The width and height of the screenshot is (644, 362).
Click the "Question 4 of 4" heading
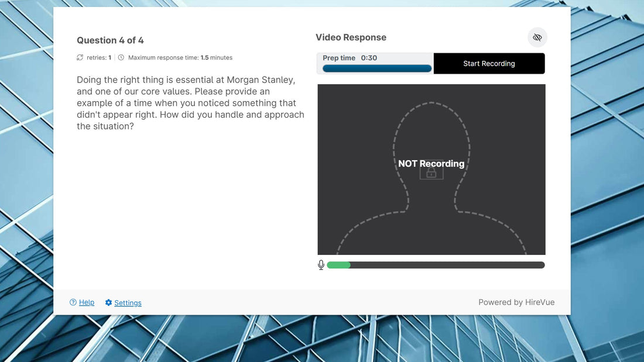pos(110,40)
